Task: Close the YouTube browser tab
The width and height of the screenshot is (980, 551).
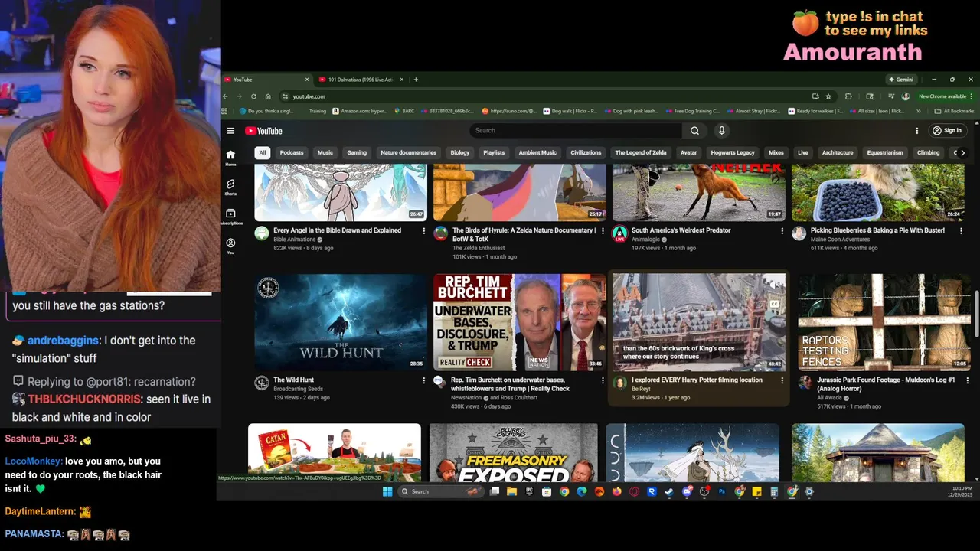Action: tap(307, 80)
